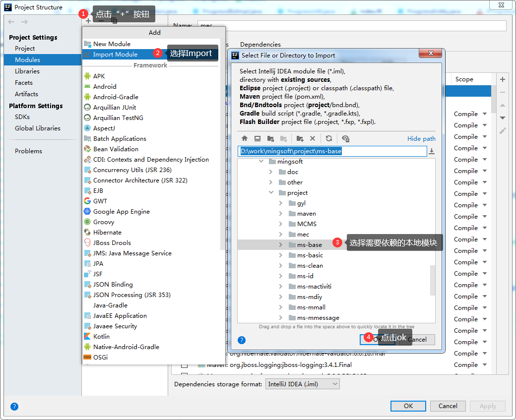Image resolution: width=516 pixels, height=420 pixels.
Task: Jump to the project directory icon
Action: (270, 138)
